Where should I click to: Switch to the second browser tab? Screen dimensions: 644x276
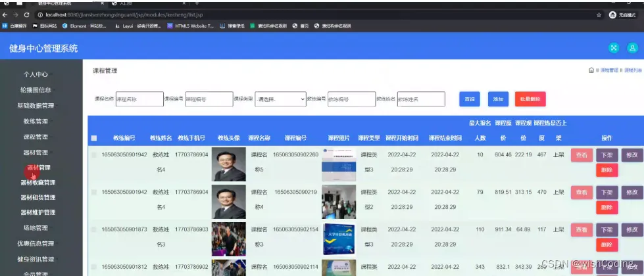pyautogui.click(x=147, y=3)
